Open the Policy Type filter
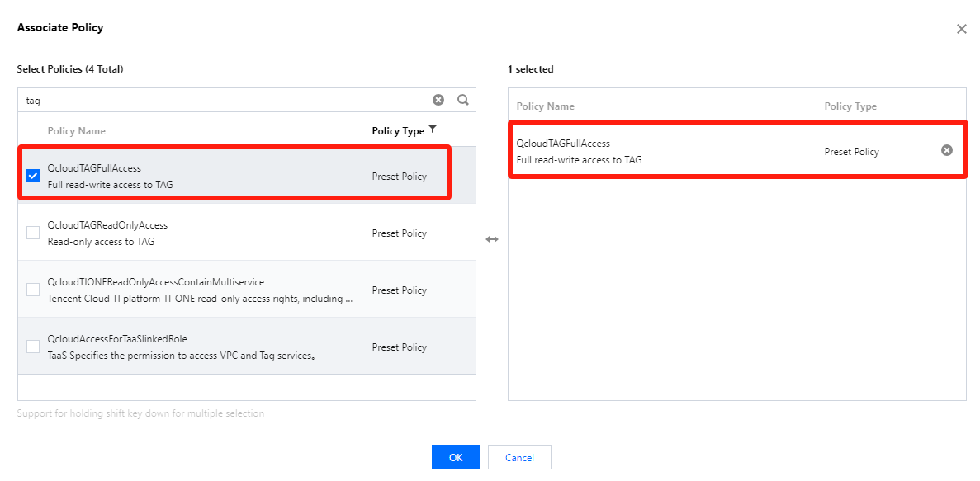Viewport: 980px width, 481px height. coord(433,130)
